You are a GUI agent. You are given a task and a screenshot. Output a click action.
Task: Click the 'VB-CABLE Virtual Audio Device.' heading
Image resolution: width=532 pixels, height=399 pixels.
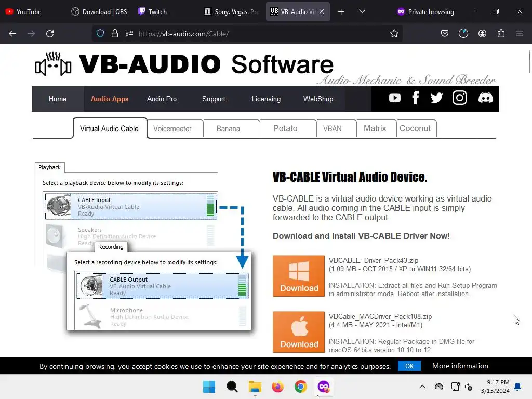[x=350, y=177]
